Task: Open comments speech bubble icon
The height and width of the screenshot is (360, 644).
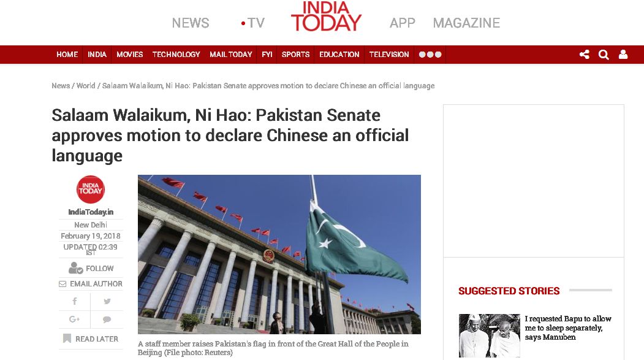Action: tap(107, 320)
